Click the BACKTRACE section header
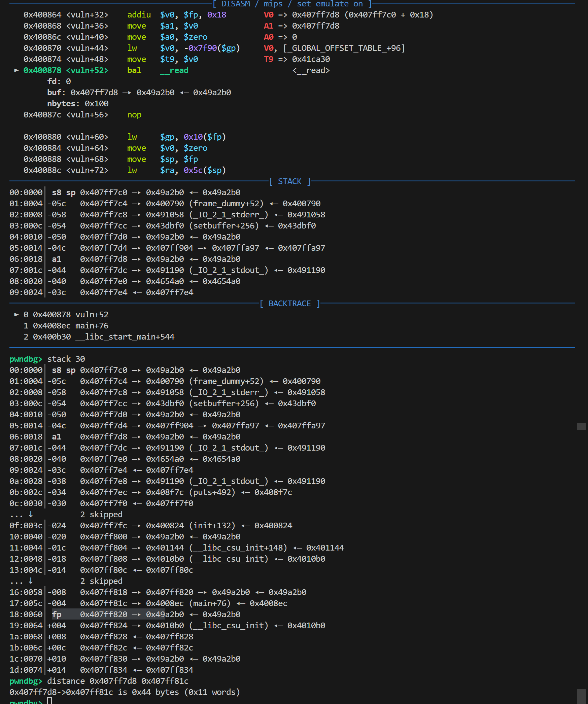This screenshot has width=588, height=704. [289, 304]
